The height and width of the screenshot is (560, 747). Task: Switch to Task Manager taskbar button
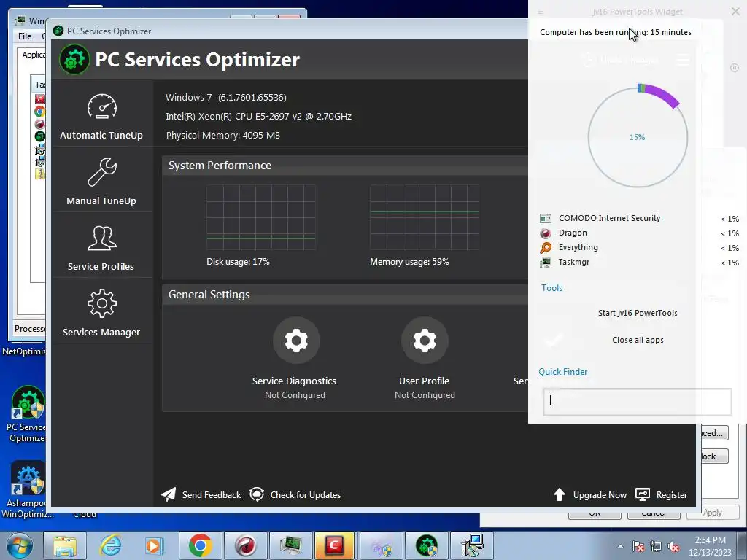tap(290, 545)
